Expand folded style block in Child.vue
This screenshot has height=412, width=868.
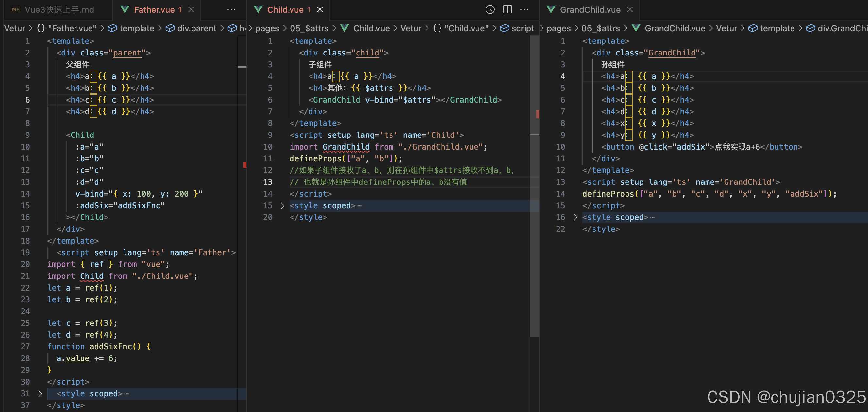[282, 205]
